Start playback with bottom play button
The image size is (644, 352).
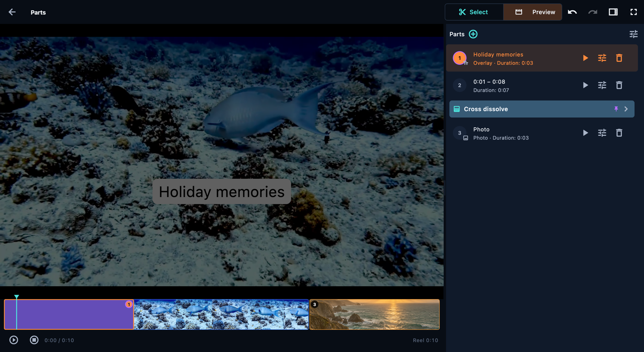[14, 340]
